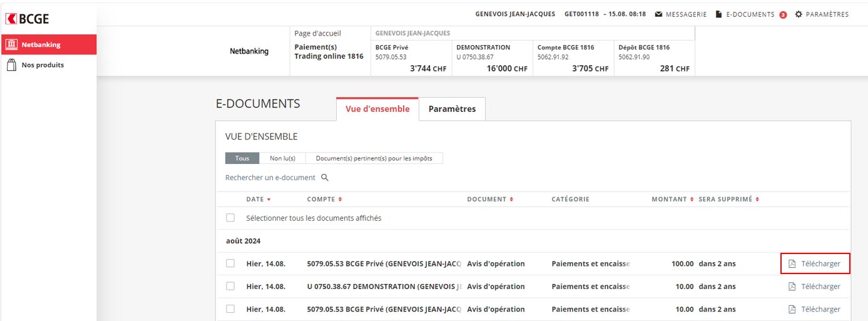Image resolution: width=868 pixels, height=321 pixels.
Task: Click the BCGE logo
Action: 27,19
